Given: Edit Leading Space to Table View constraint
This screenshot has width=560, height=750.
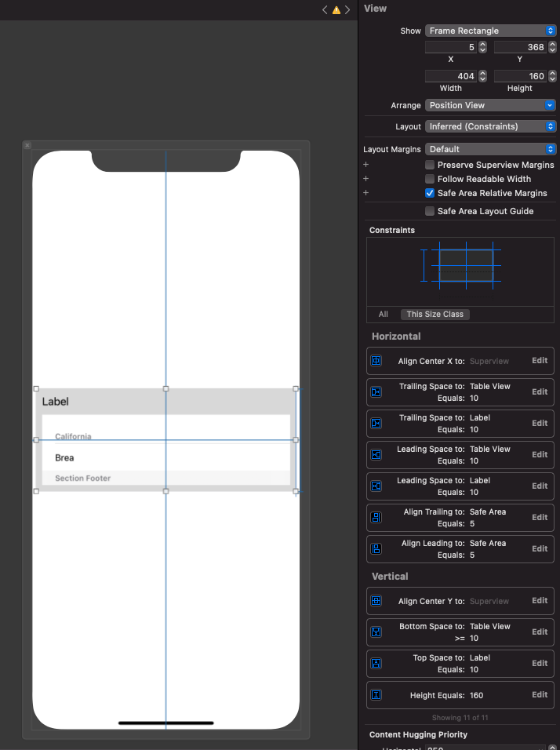Looking at the screenshot, I should [540, 454].
